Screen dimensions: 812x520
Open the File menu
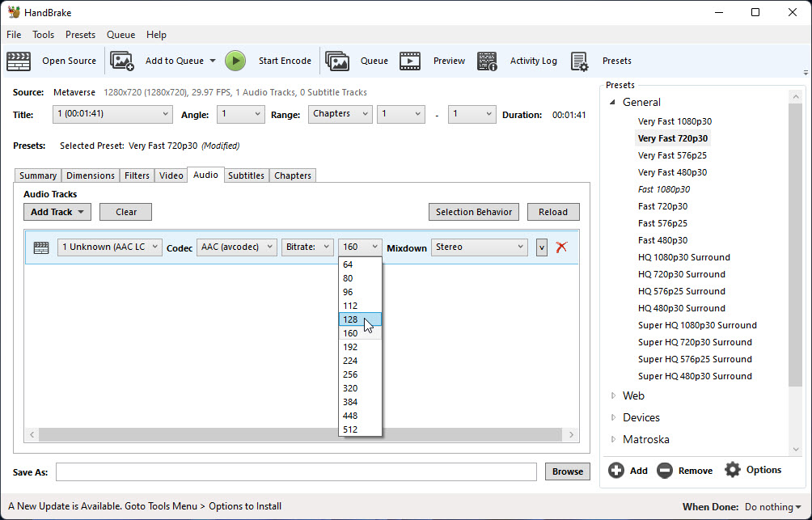tap(14, 35)
